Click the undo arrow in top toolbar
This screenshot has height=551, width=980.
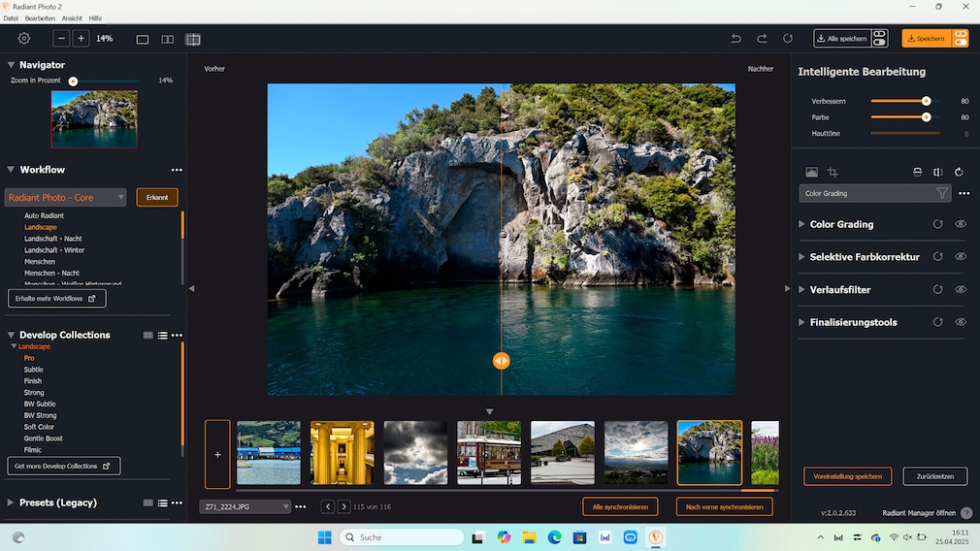point(735,39)
